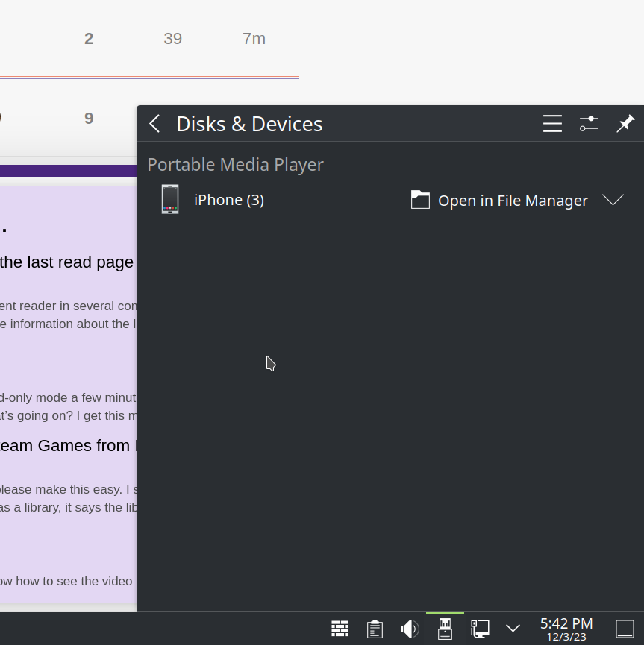Click 'ow how to see the video' excerpt
The image size is (644, 645).
[x=66, y=581]
